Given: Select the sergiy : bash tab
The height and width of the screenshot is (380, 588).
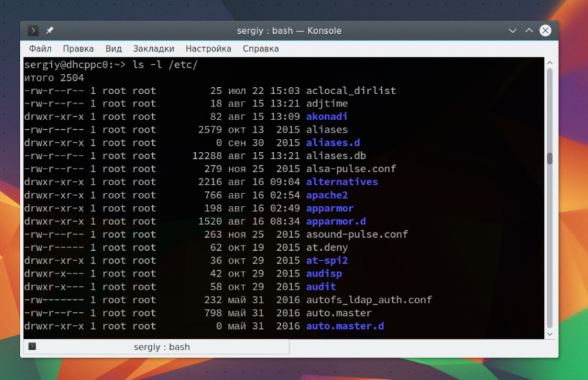Looking at the screenshot, I should (156, 347).
